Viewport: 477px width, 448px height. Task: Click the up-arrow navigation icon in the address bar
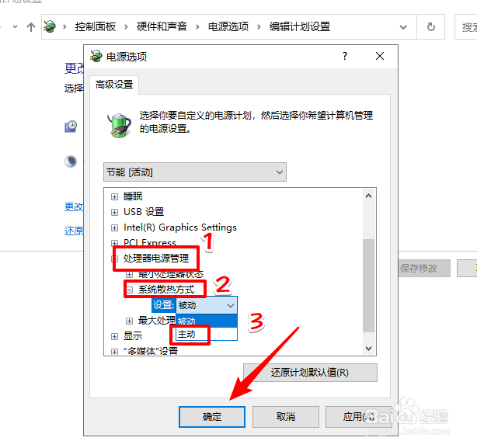[x=31, y=27]
